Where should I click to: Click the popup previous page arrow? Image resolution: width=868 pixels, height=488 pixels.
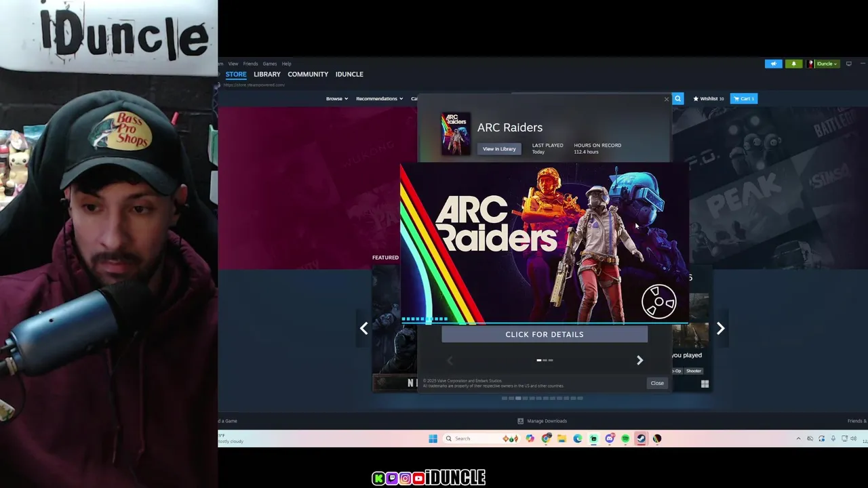[x=450, y=361]
